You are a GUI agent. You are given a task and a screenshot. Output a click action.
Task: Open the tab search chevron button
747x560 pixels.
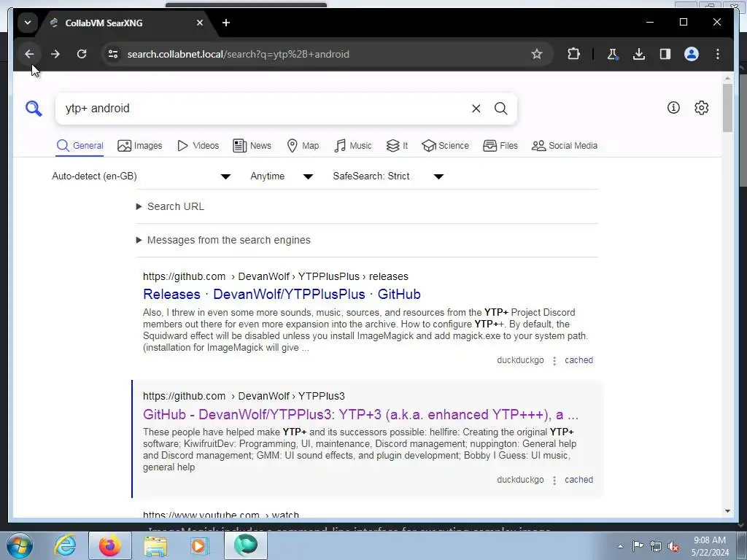point(28,23)
